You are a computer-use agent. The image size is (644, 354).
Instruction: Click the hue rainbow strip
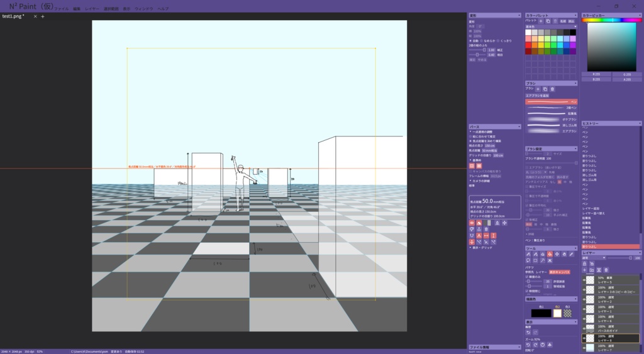coord(611,19)
